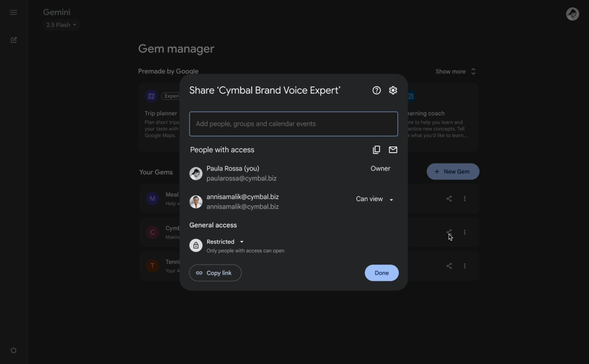Expand Show more premade gems
Image resolution: width=589 pixels, height=364 pixels.
(x=455, y=71)
